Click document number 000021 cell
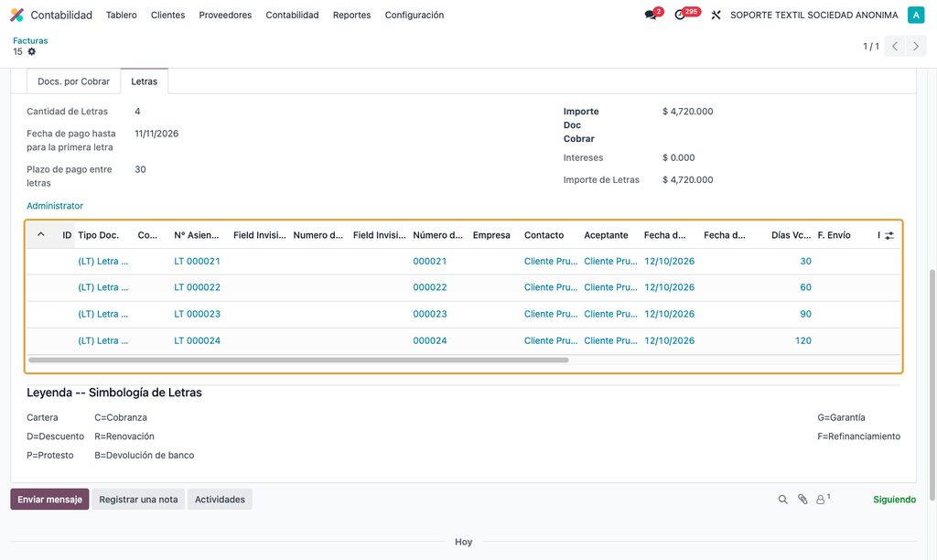937x560 pixels. coord(430,261)
